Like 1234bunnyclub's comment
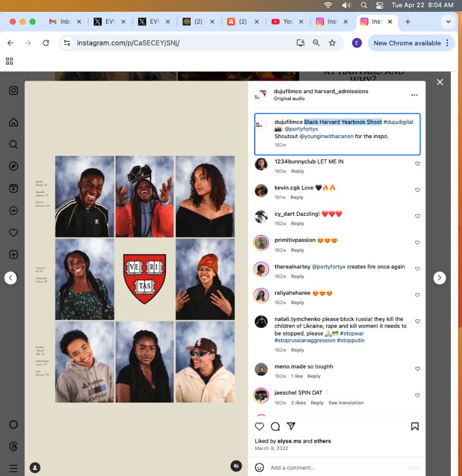This screenshot has width=462, height=476. click(x=418, y=164)
